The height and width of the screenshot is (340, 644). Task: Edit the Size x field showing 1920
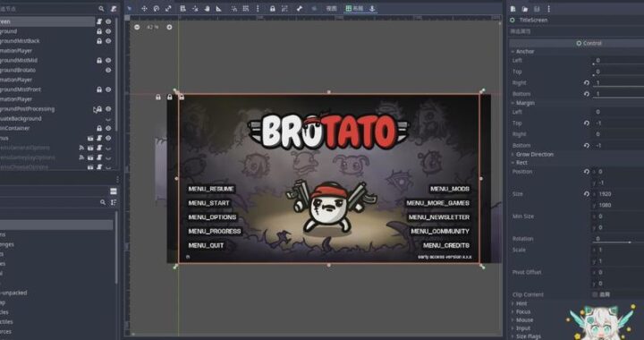[618, 194]
